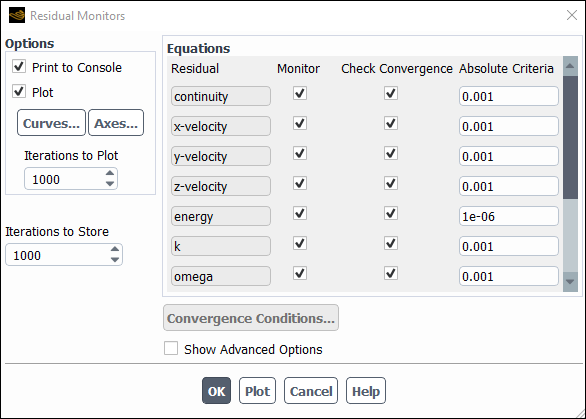Open Help for Residual Monitors

(366, 391)
